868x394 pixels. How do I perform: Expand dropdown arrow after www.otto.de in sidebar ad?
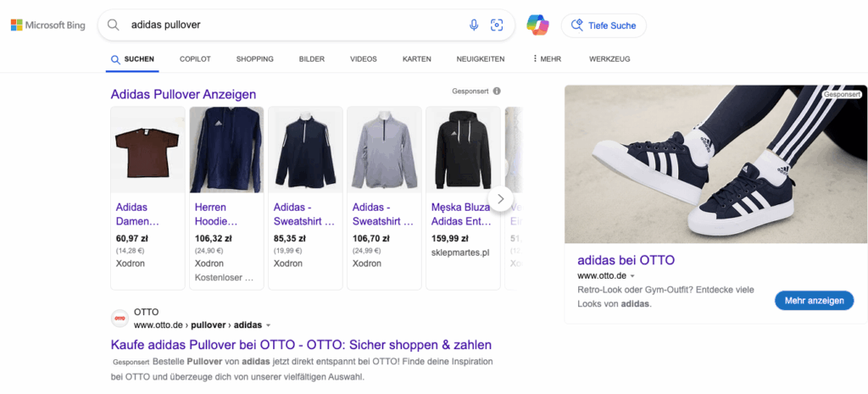(x=632, y=275)
